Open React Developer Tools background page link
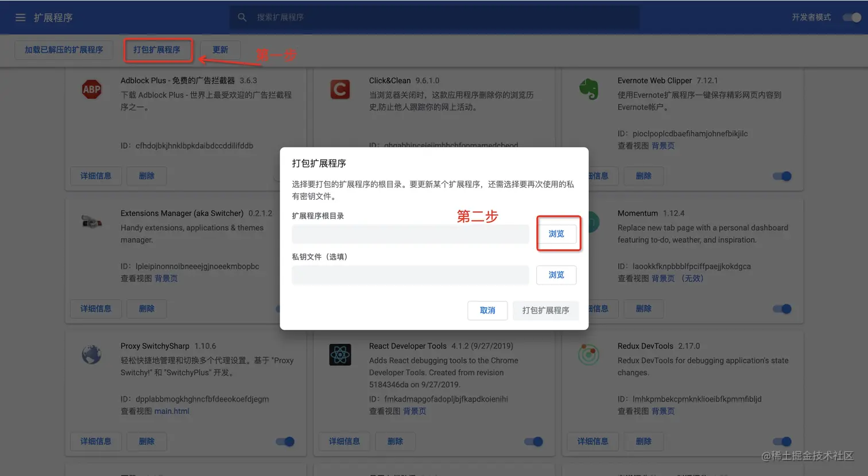Image resolution: width=868 pixels, height=476 pixels. pyautogui.click(x=414, y=411)
